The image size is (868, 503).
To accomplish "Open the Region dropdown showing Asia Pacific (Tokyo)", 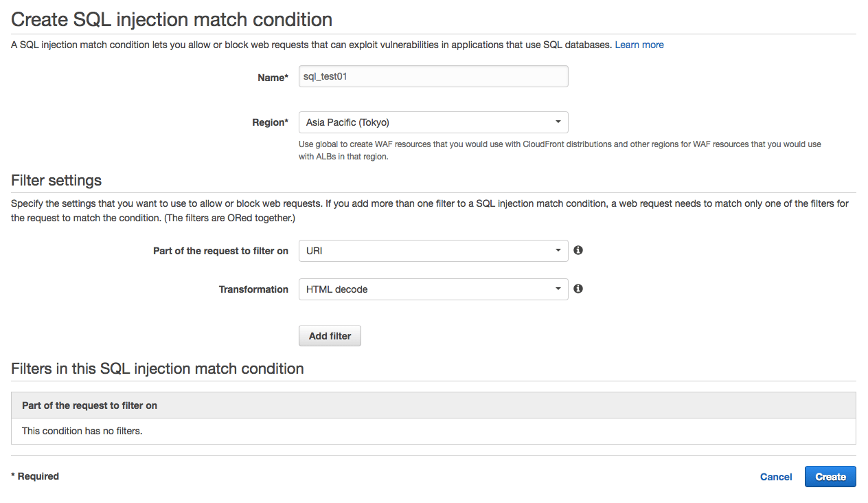I will tap(433, 122).
